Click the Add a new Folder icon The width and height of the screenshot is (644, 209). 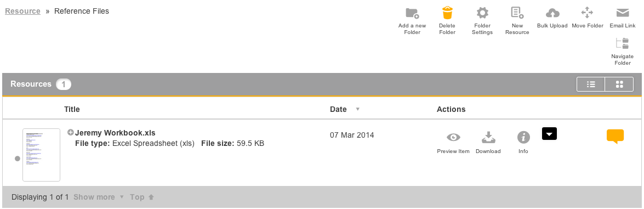[x=412, y=13]
